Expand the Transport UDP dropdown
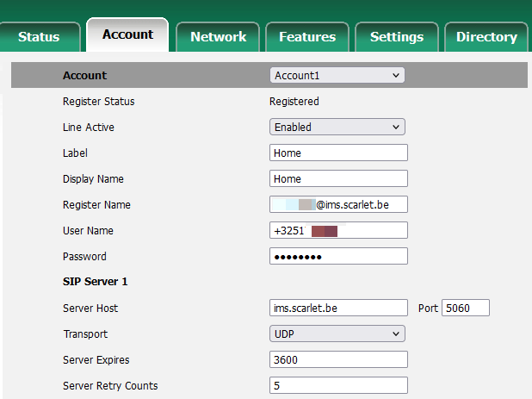The image size is (532, 399). [x=337, y=334]
